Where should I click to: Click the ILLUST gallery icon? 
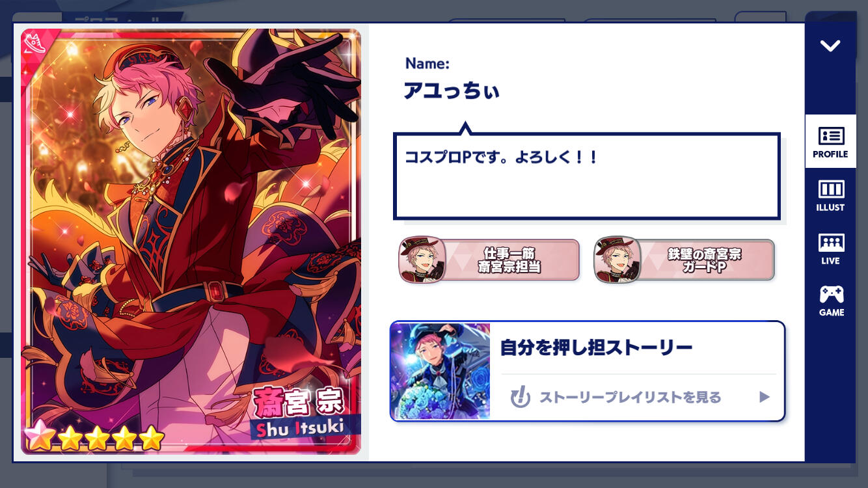pyautogui.click(x=831, y=189)
